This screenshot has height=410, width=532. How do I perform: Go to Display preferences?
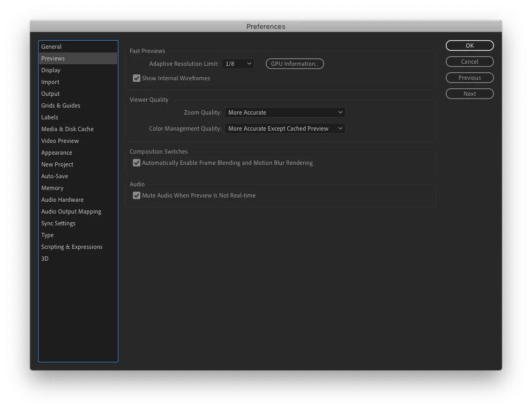78,70
